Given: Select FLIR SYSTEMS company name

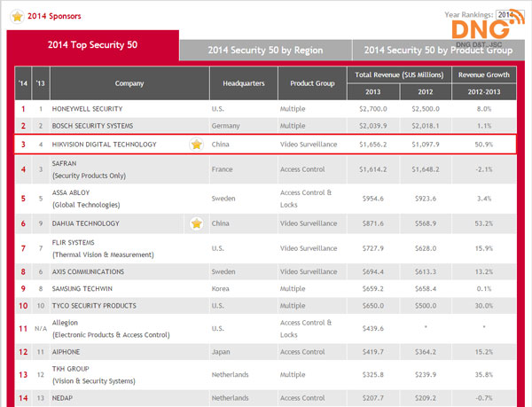Looking at the screenshot, I should coord(73,242).
